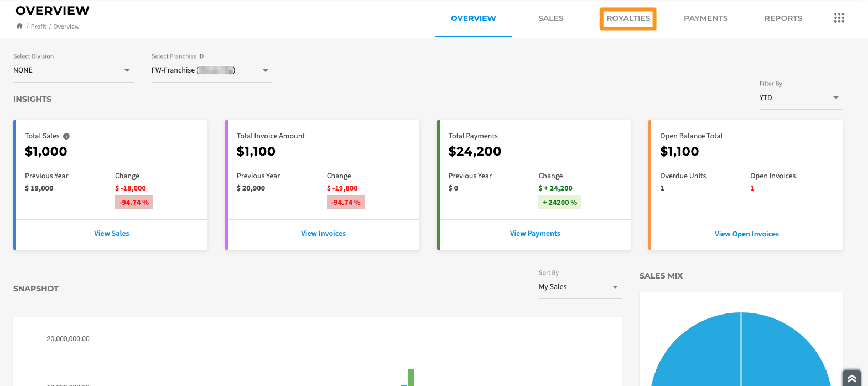868x386 pixels.
Task: Click the SALES MIX section heading
Action: [661, 276]
